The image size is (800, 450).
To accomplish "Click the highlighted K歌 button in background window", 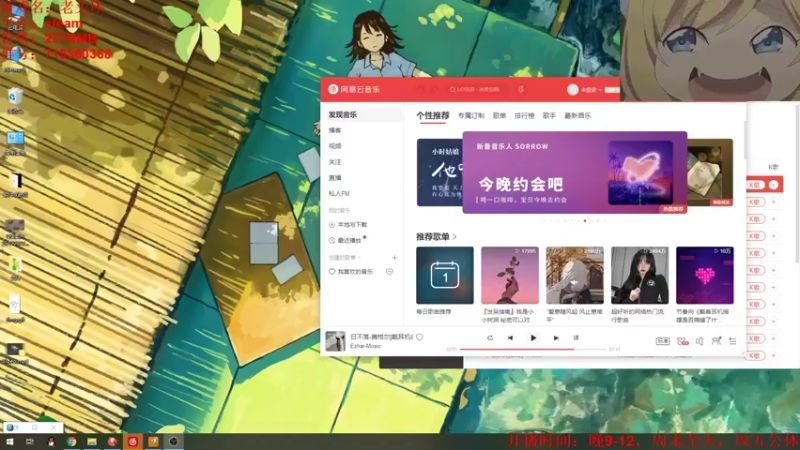I will pos(756,185).
